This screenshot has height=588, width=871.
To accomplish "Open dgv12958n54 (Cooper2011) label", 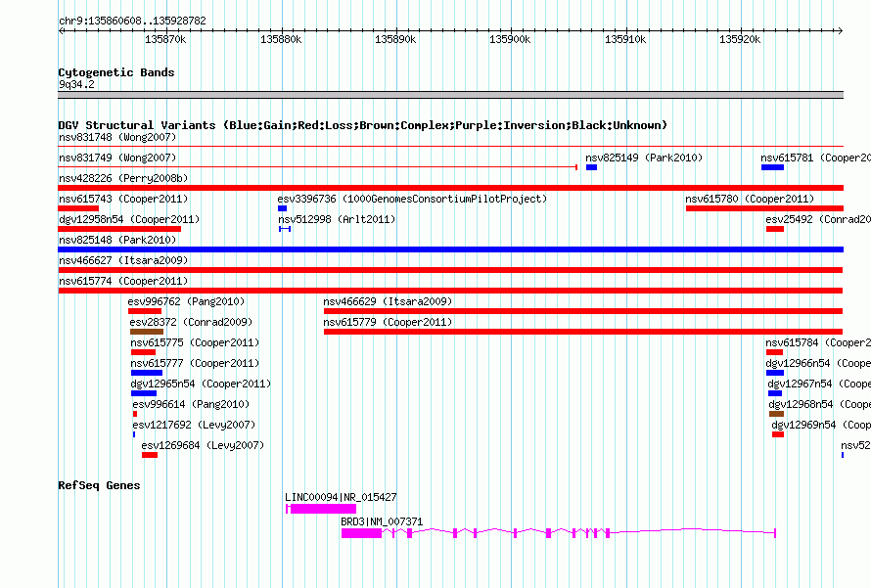I will point(129,219).
